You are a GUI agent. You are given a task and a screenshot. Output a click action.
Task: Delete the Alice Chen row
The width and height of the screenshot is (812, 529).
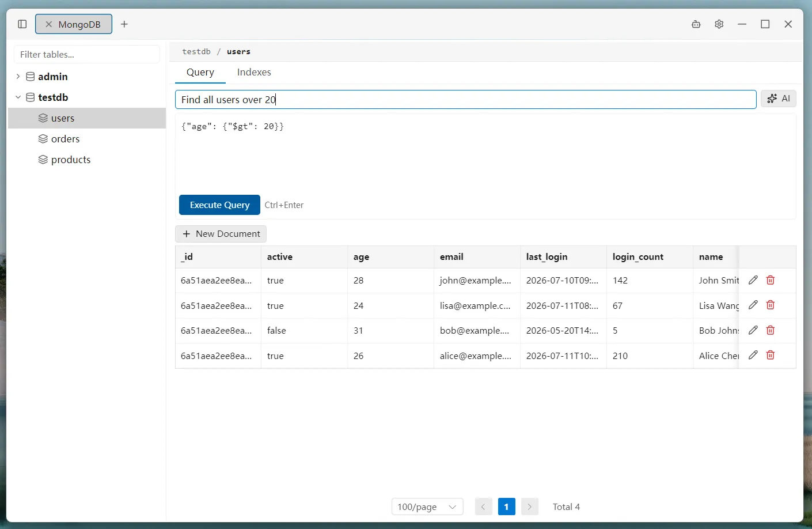[x=771, y=355]
